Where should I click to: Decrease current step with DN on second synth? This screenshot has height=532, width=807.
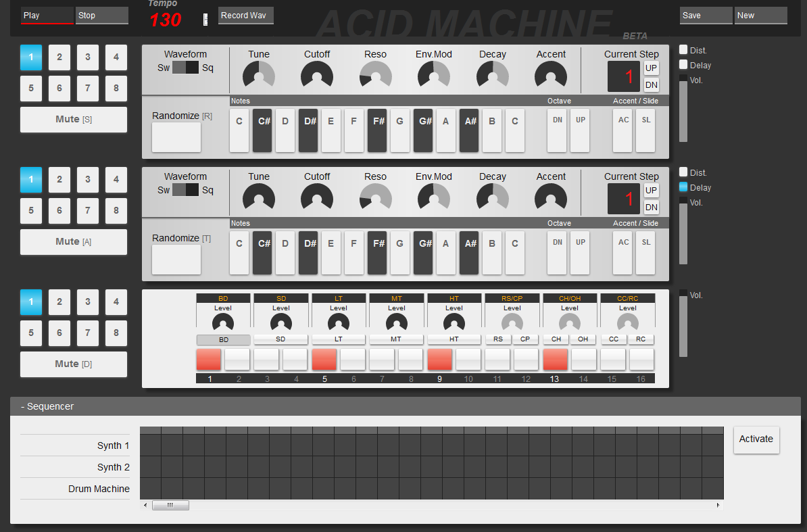click(651, 207)
